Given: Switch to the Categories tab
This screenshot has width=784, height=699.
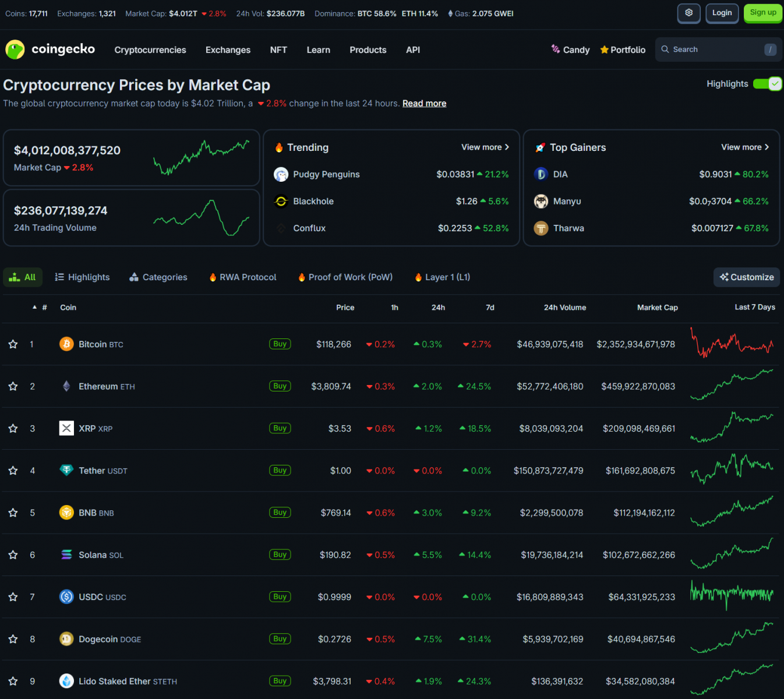Looking at the screenshot, I should point(158,277).
